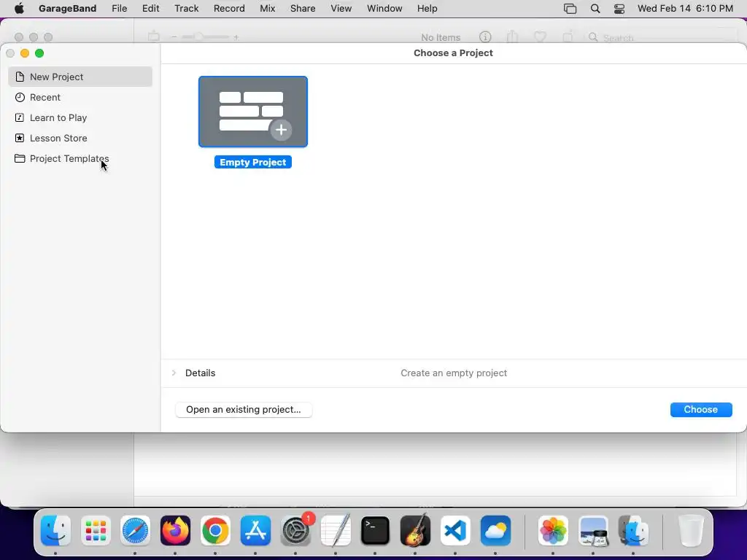This screenshot has width=747, height=560.
Task: Open Photos from the Dock
Action: pos(553,530)
